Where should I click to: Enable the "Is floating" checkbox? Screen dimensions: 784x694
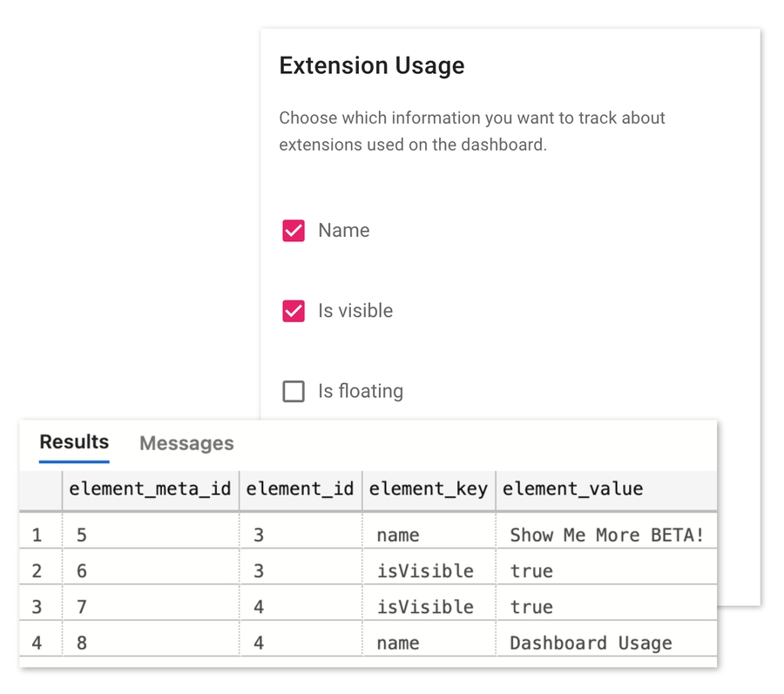point(294,391)
